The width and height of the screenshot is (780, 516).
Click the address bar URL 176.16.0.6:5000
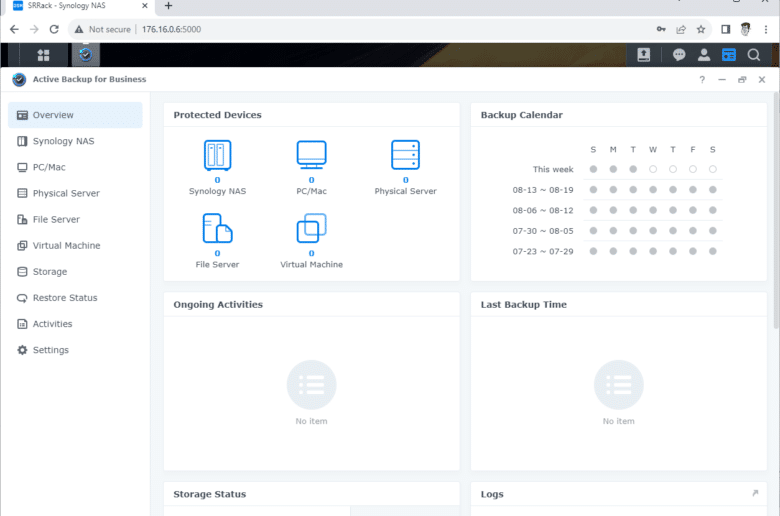[172, 29]
